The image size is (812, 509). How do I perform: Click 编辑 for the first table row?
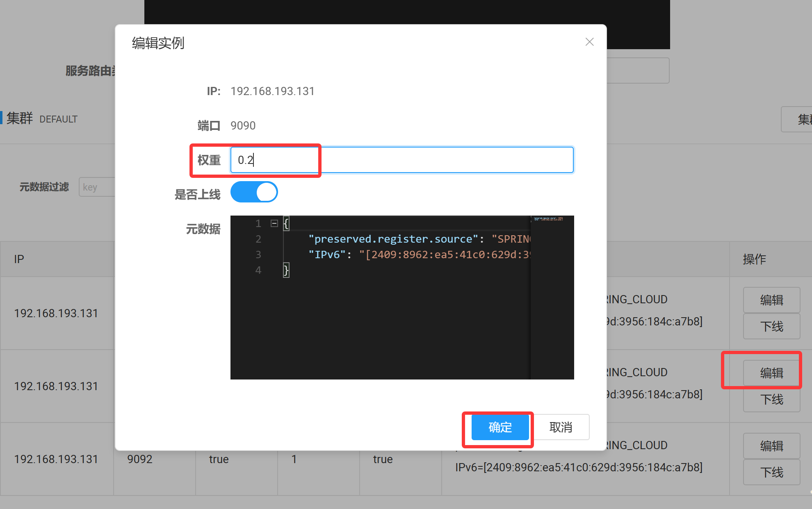coord(771,300)
